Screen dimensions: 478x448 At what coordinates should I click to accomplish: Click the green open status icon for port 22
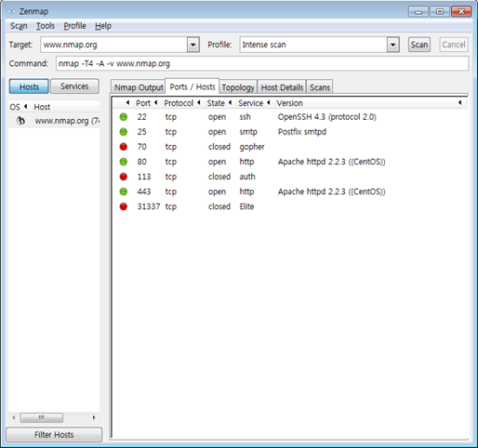point(123,117)
